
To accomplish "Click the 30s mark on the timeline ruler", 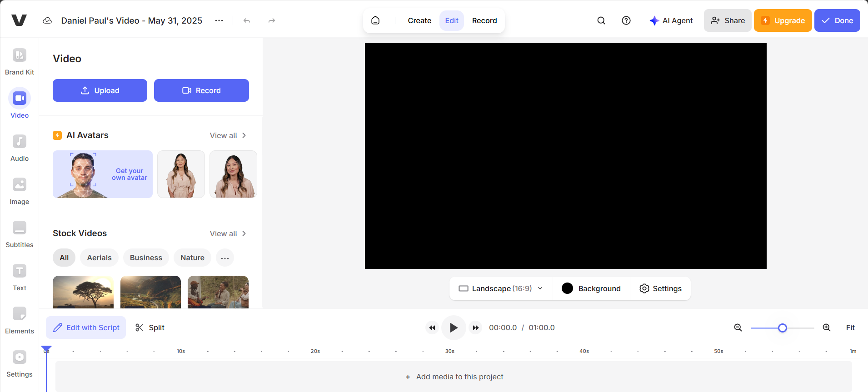I will tap(450, 351).
